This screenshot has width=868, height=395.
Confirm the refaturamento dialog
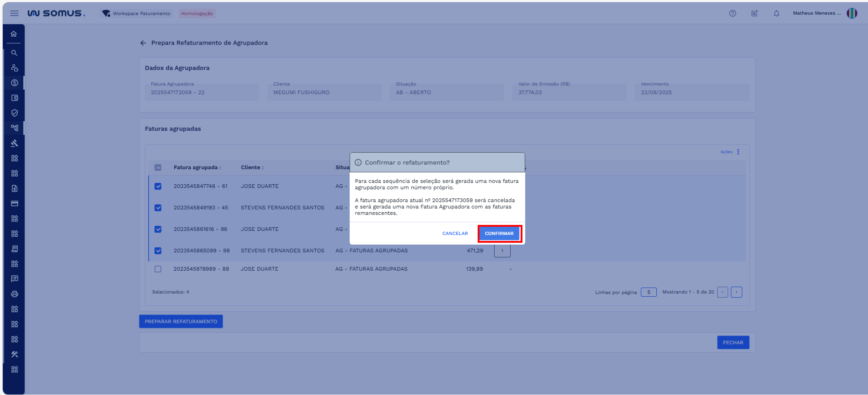[499, 234]
